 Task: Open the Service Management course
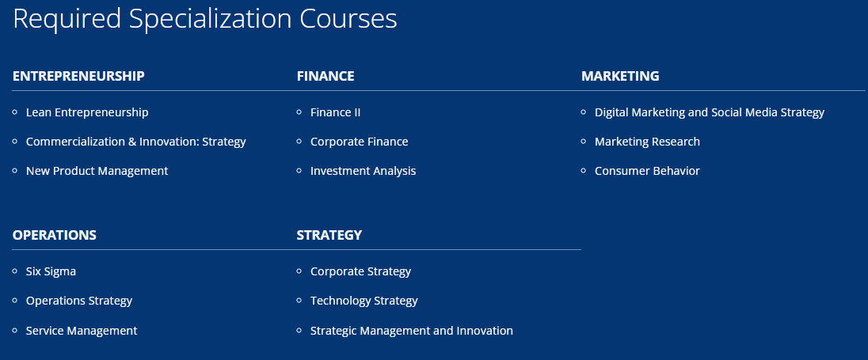[82, 331]
